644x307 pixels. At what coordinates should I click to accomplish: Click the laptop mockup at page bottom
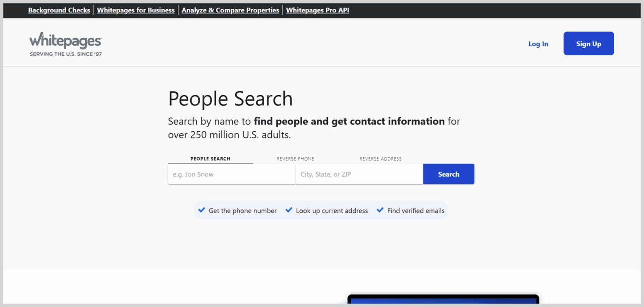pyautogui.click(x=443, y=300)
